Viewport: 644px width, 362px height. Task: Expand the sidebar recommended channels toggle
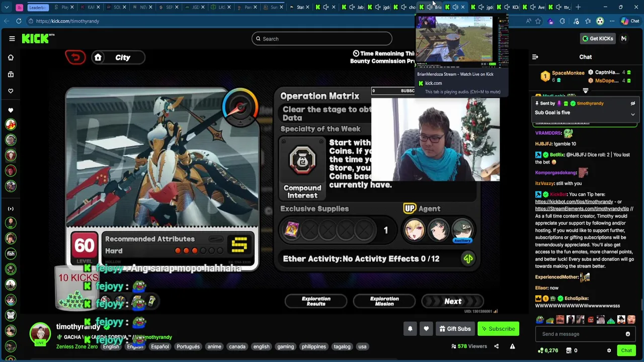[11, 209]
